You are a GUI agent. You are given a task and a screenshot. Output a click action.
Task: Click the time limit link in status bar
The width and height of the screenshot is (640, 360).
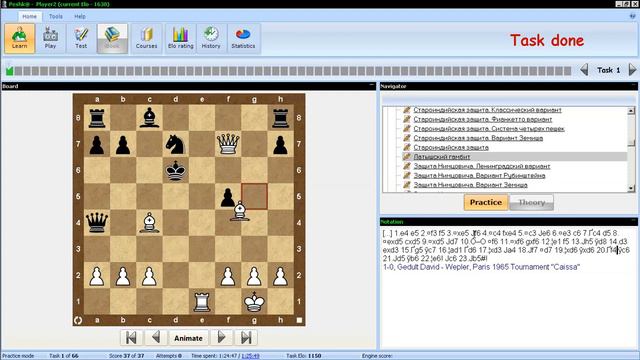tap(250, 356)
